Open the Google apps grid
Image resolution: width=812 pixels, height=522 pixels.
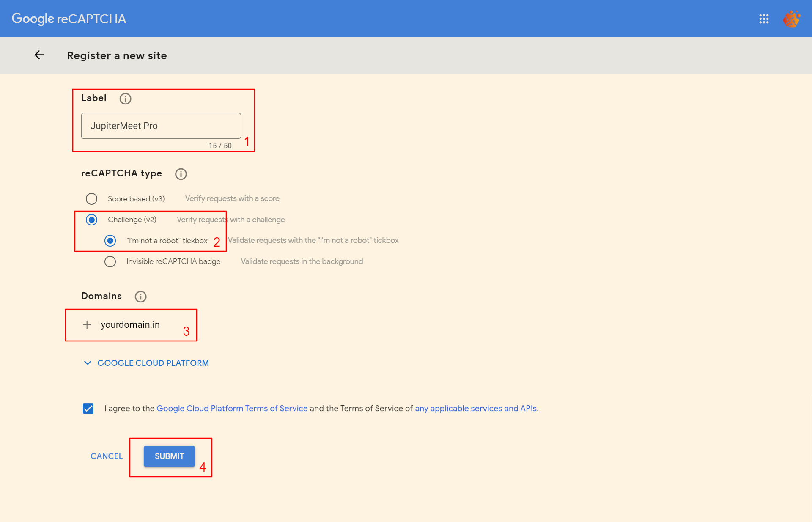pyautogui.click(x=764, y=19)
